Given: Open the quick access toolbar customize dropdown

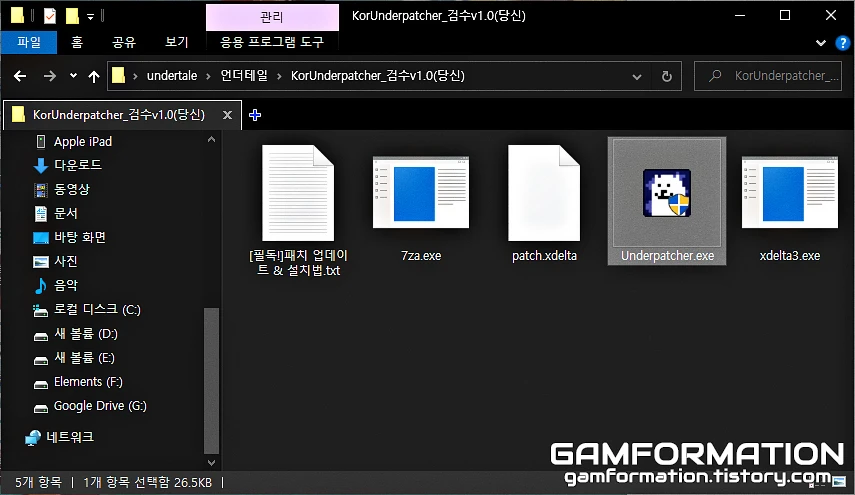Looking at the screenshot, I should coord(91,16).
